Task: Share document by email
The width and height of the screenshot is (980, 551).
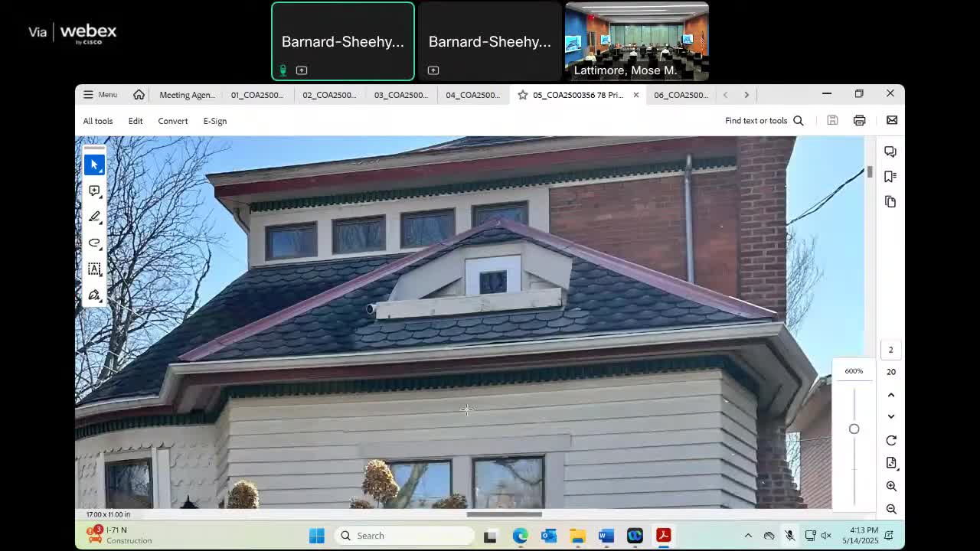Action: click(x=892, y=121)
